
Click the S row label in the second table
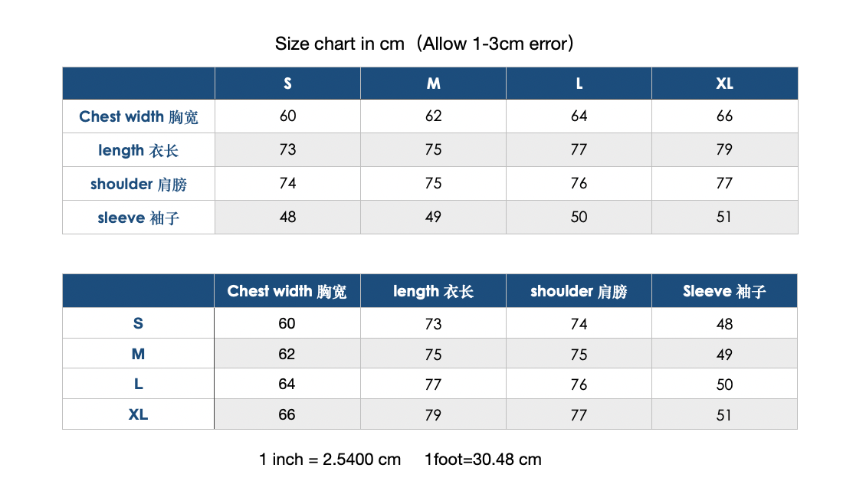138,323
